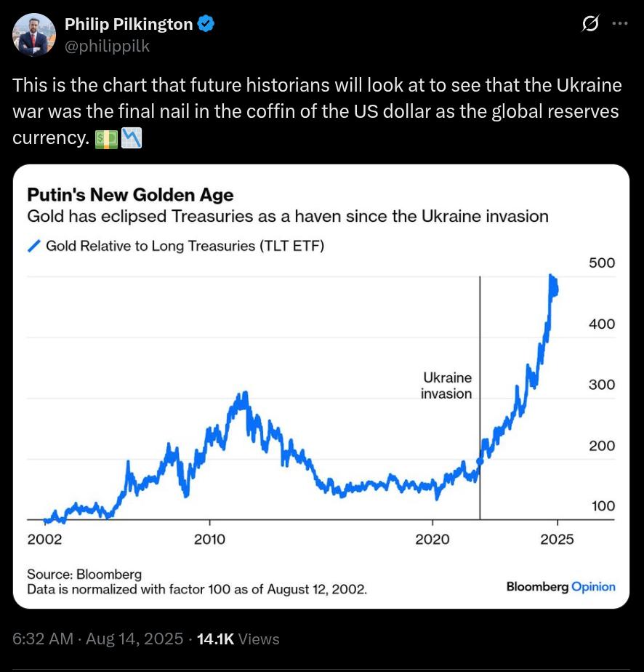Click the Ukraine invasion annotation label
Viewport: 644px width, 672px height.
click(446, 385)
